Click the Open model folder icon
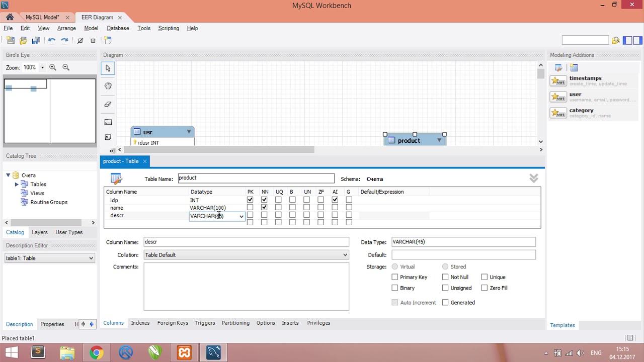This screenshot has height=362, width=644. pos(23,40)
